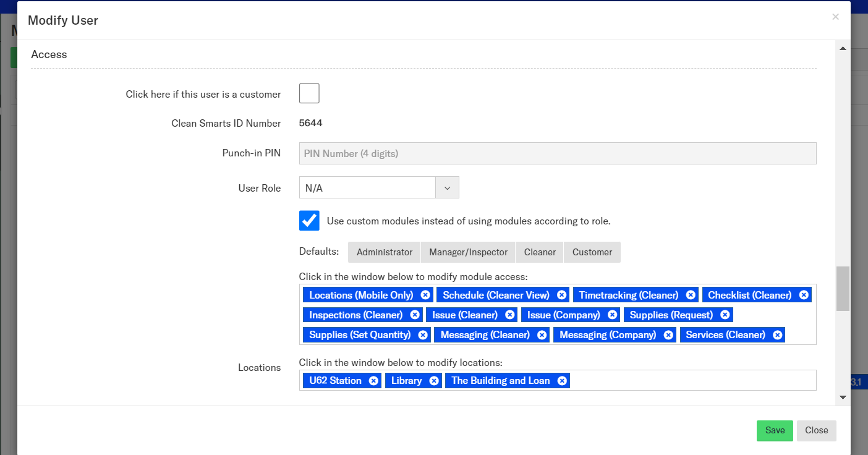The height and width of the screenshot is (455, 868).
Task: Remove The Building and Loan location
Action: (x=562, y=380)
